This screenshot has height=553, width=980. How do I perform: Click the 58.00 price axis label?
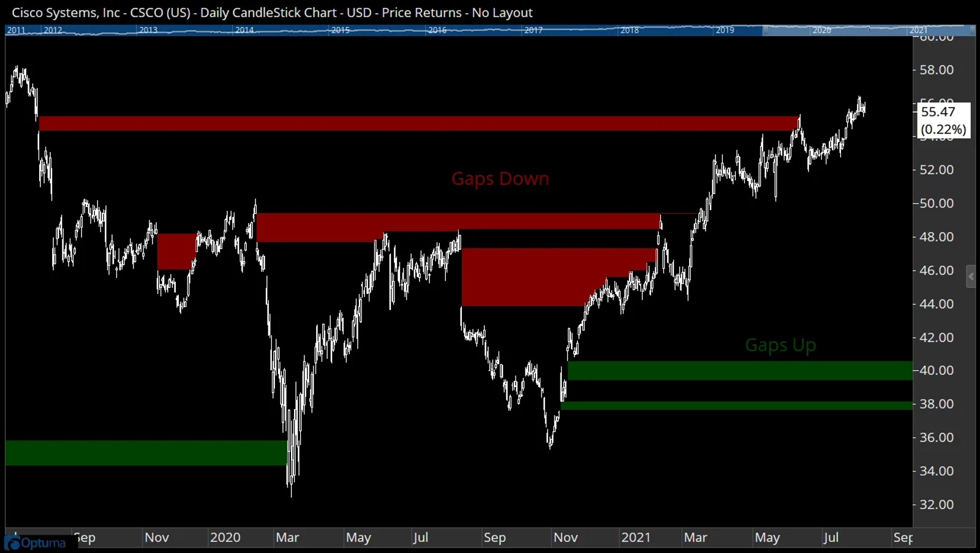[937, 70]
